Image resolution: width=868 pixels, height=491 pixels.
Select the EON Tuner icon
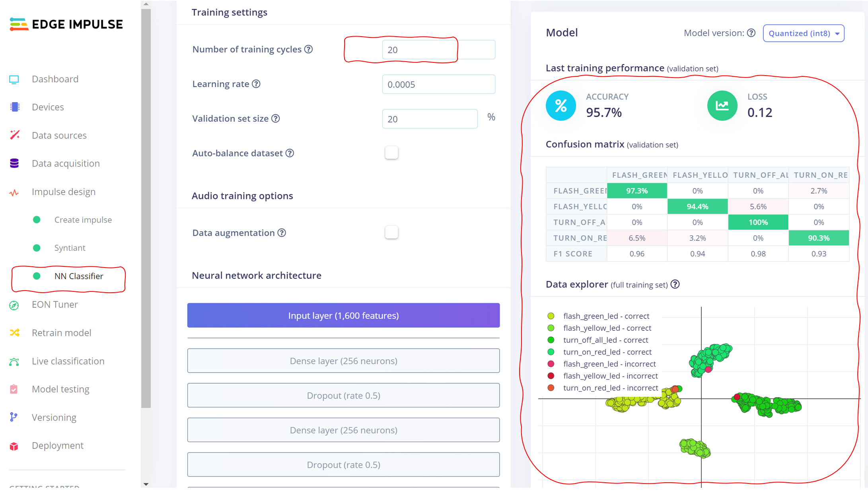14,305
